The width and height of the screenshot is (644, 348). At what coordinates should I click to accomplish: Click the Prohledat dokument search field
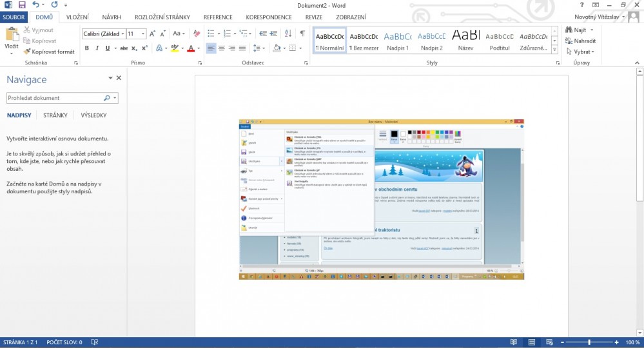[55, 98]
